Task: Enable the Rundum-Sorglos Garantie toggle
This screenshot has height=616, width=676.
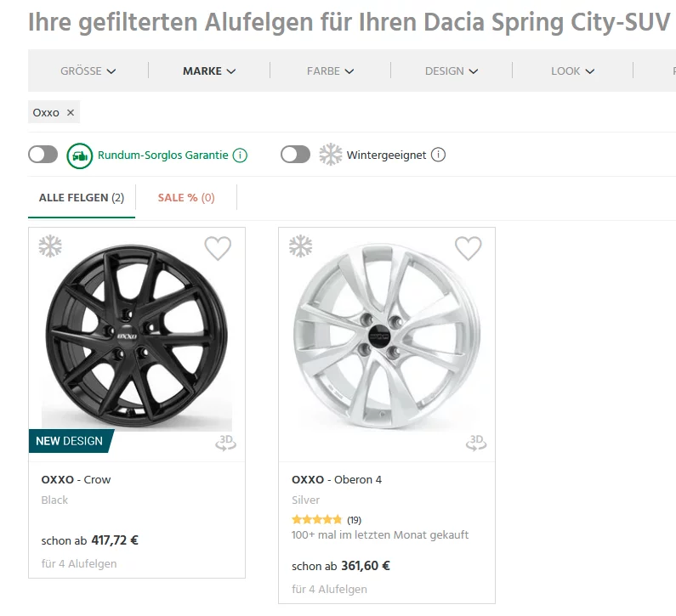Action: coord(43,155)
